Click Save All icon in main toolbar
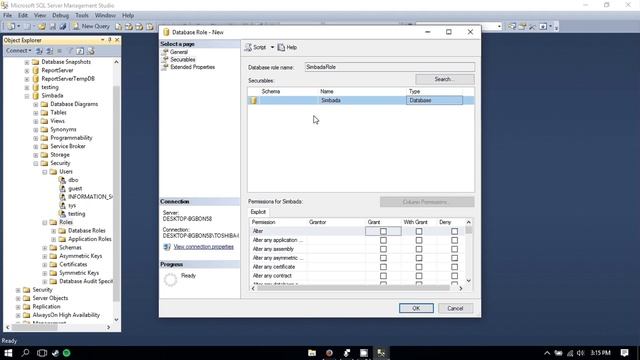 63,27
